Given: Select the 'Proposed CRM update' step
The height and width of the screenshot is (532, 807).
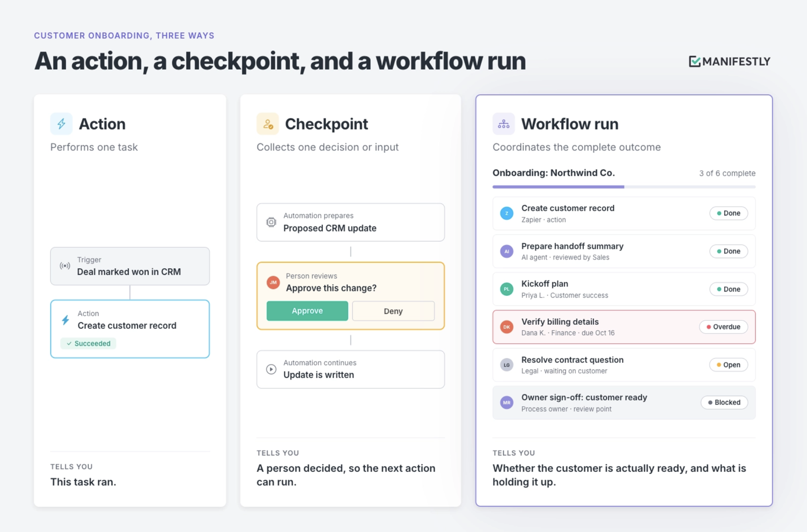Looking at the screenshot, I should (351, 222).
